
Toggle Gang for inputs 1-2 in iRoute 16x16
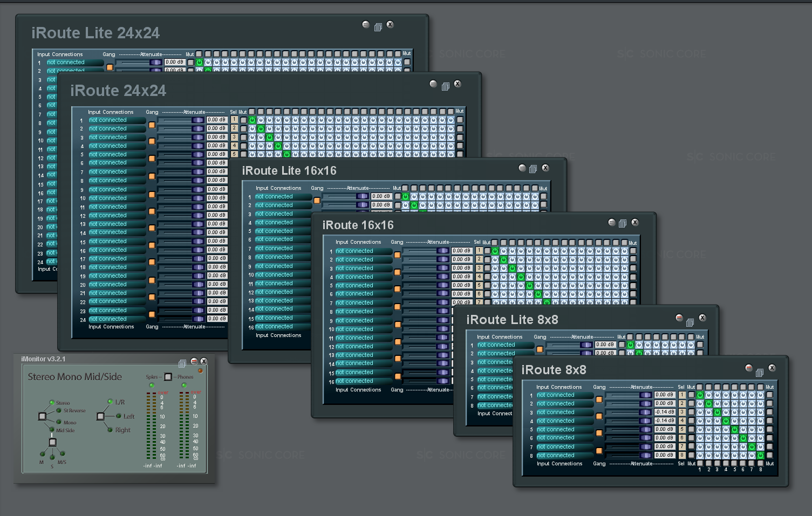click(398, 255)
